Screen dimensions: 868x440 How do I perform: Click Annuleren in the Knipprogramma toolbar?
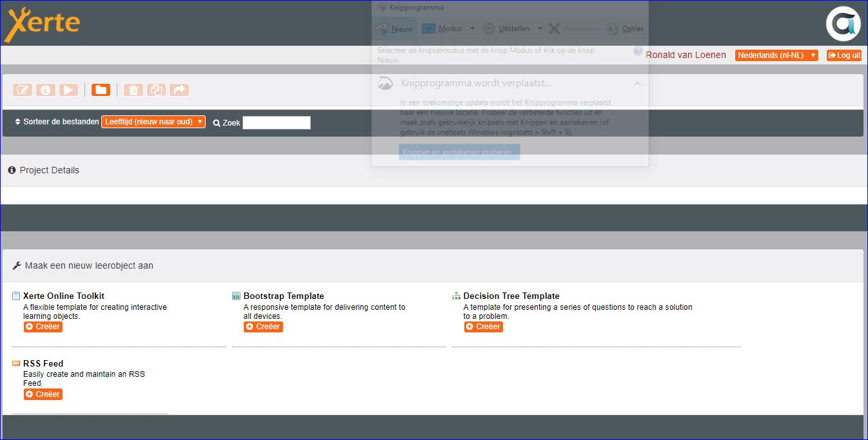(573, 28)
